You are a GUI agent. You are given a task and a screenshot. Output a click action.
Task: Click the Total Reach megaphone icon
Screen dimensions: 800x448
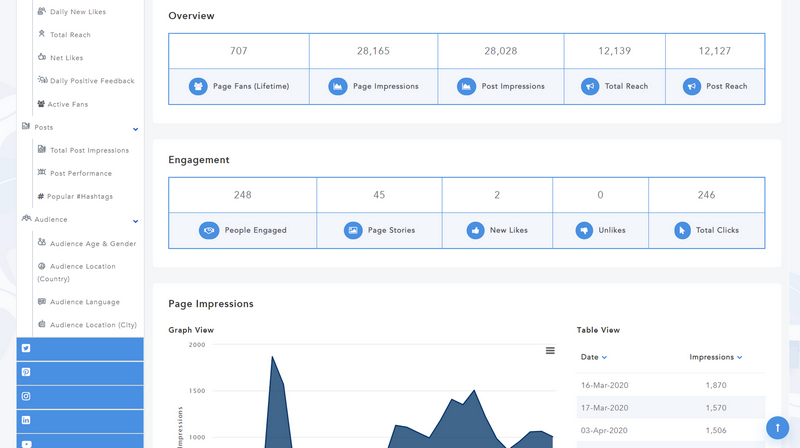tap(590, 86)
